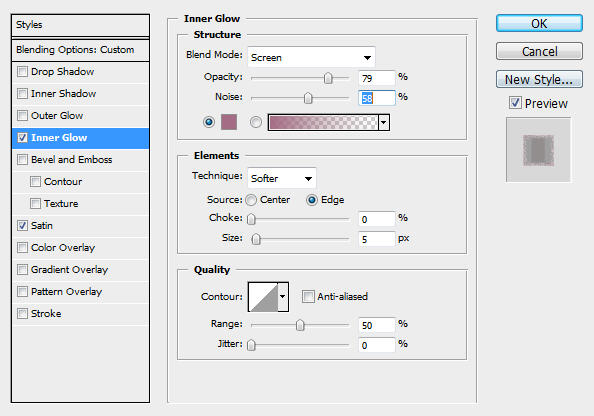Confirm with the OK button
The image size is (594, 416).
(539, 23)
